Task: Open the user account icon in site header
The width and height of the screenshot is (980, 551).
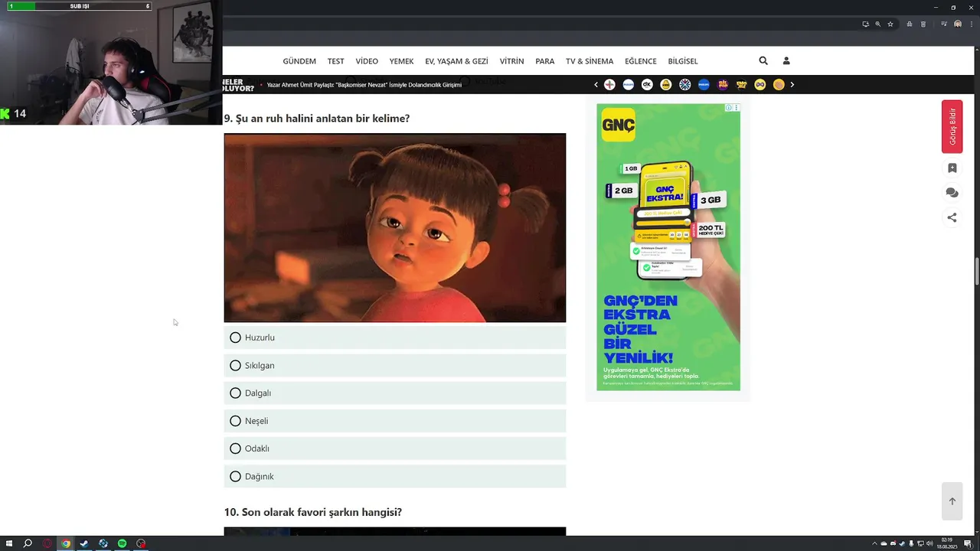Action: click(x=786, y=60)
